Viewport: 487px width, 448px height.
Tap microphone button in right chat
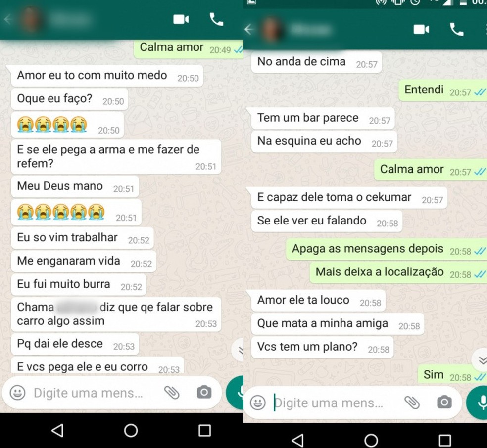(x=478, y=403)
